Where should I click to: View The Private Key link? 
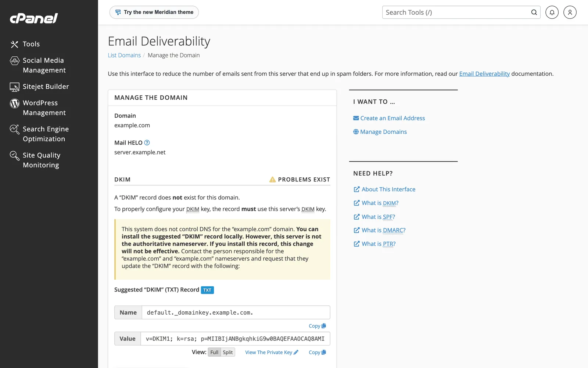272,352
